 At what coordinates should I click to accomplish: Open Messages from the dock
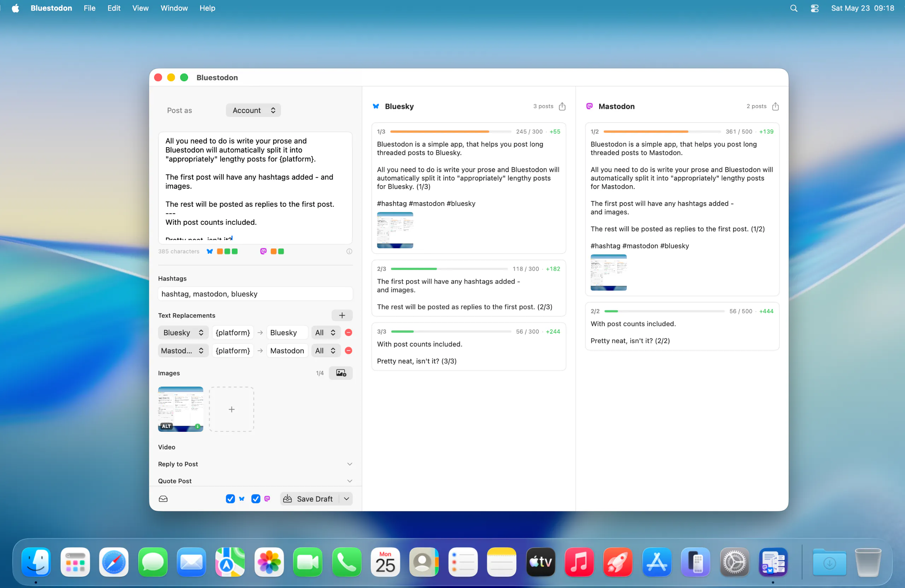click(x=152, y=562)
